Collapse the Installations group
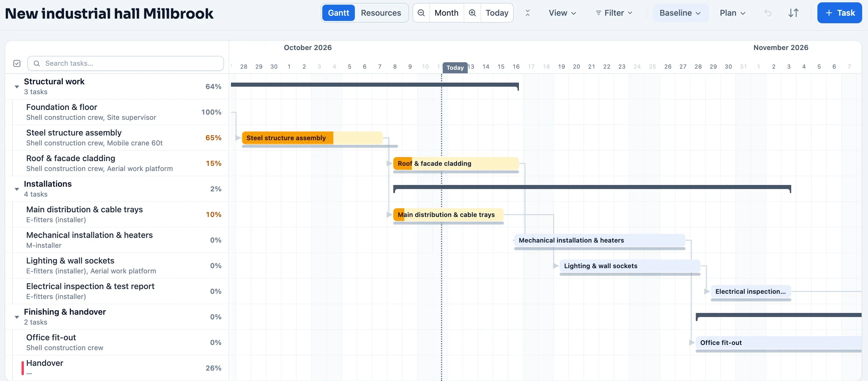 point(17,189)
